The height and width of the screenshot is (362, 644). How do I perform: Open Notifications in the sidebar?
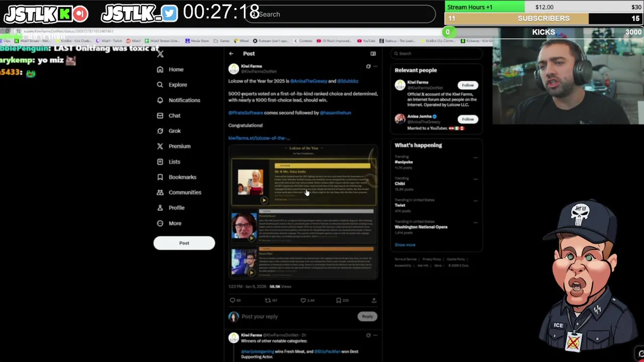pyautogui.click(x=179, y=100)
